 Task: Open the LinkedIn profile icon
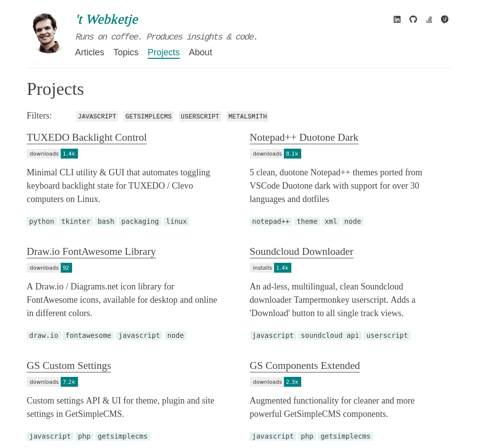click(x=397, y=19)
